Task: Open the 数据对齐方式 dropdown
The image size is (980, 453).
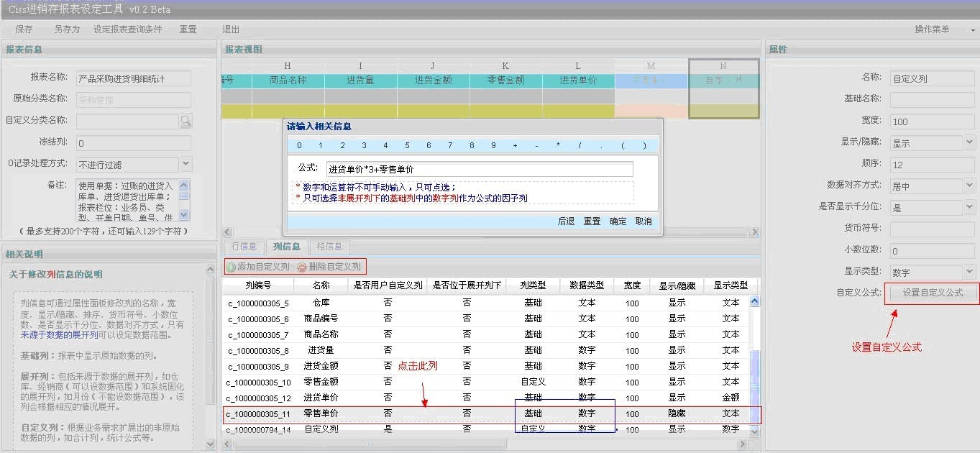Action: [x=970, y=186]
